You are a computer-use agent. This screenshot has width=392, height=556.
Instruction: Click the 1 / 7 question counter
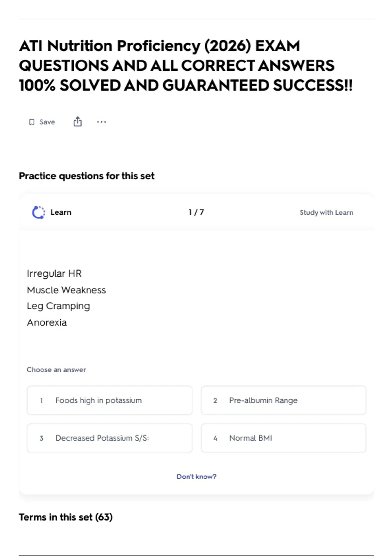click(x=196, y=212)
